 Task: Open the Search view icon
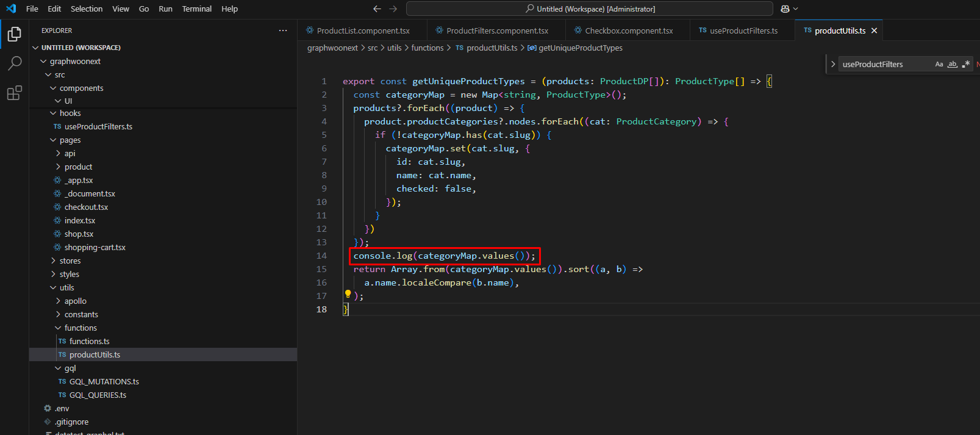point(14,63)
